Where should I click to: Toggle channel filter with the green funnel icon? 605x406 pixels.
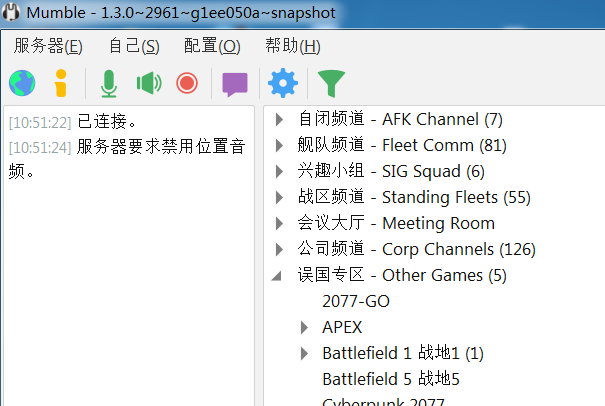[331, 83]
